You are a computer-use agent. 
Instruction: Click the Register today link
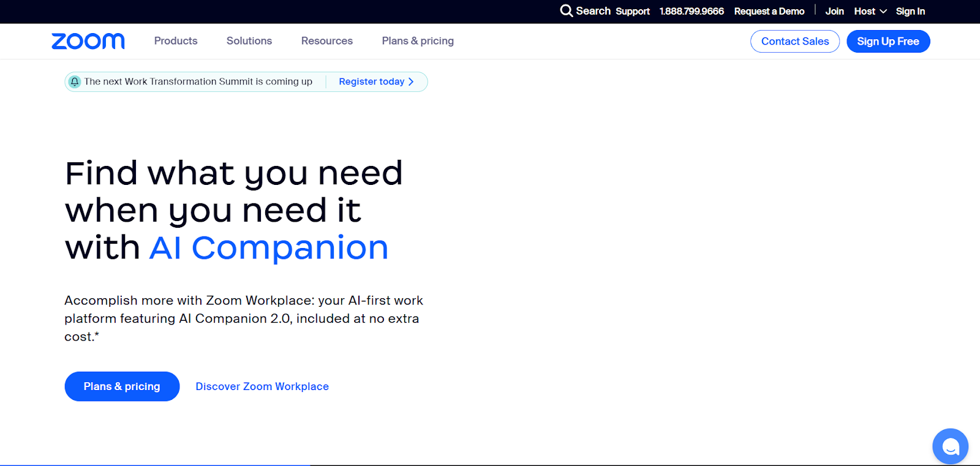372,82
